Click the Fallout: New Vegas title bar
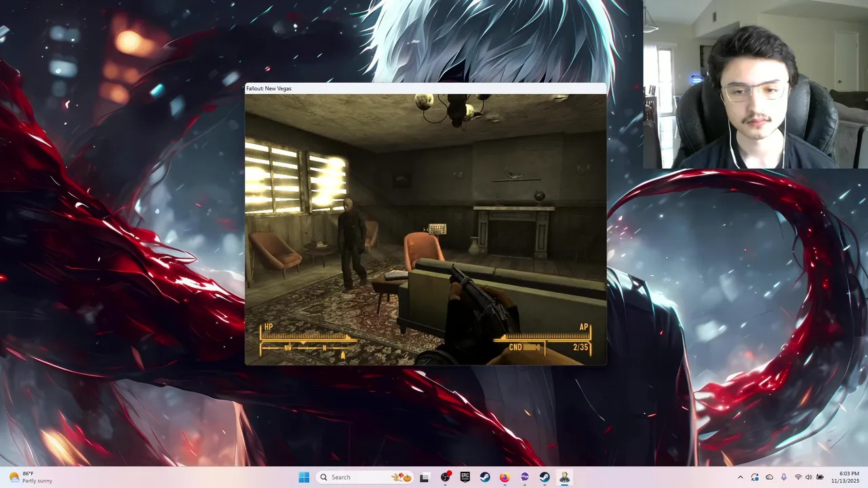This screenshot has width=868, height=488. tap(426, 88)
